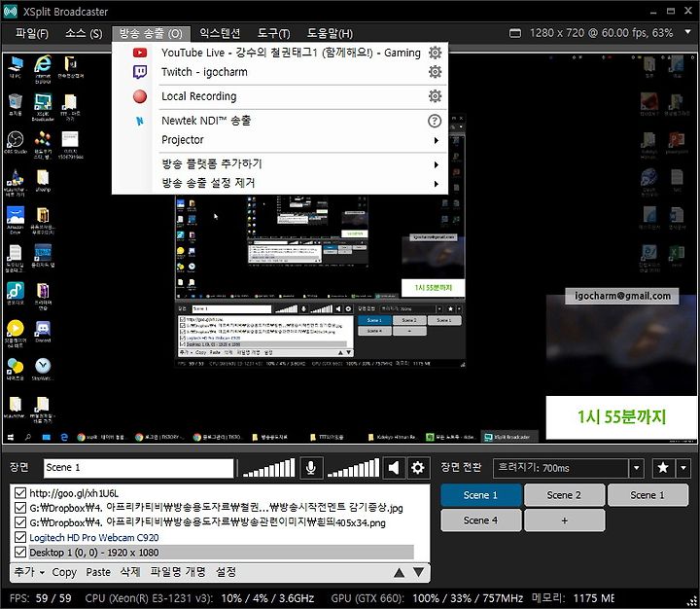Click the XSplit Broadcaster desktop shortcut in preview

pos(43,107)
